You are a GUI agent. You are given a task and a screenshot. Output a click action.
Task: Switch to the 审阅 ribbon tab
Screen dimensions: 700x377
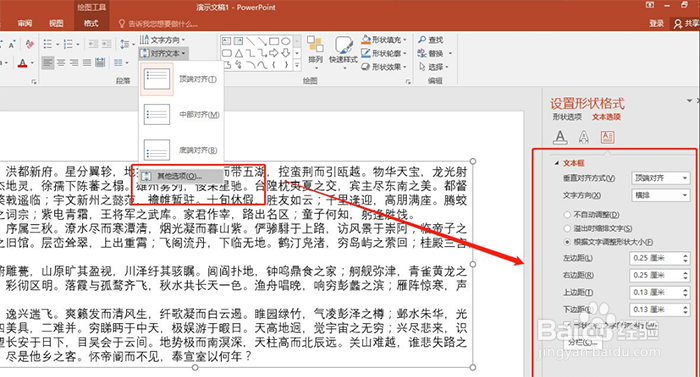25,23
